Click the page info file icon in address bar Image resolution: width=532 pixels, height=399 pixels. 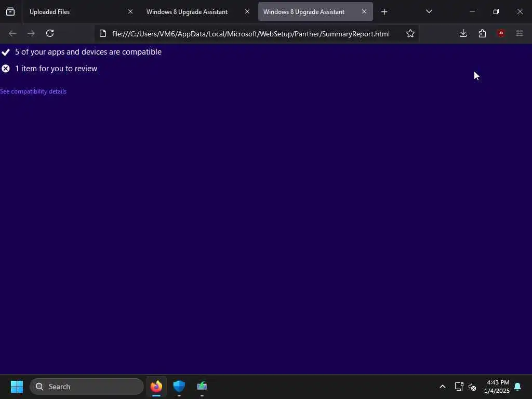pos(103,34)
